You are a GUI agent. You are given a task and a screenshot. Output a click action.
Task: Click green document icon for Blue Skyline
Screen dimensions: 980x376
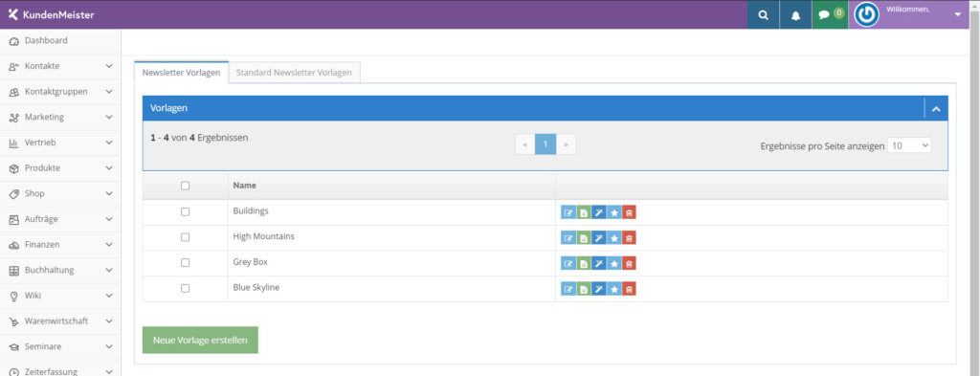[x=583, y=289]
